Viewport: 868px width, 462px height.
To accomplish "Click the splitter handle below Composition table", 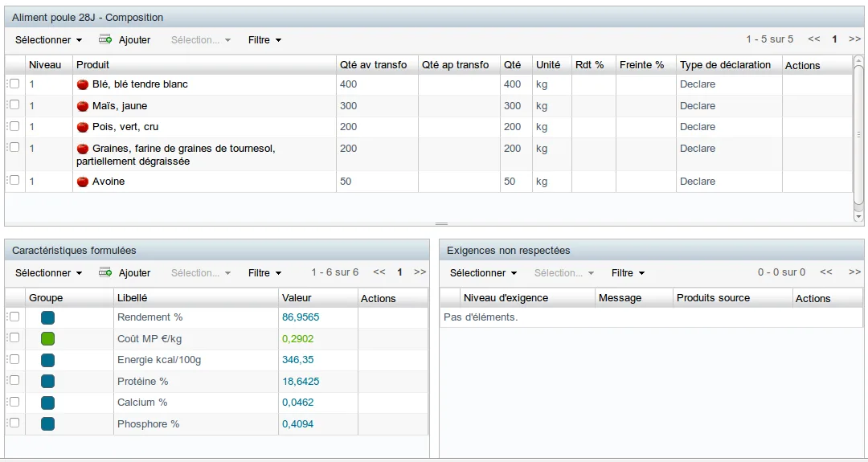I will (441, 224).
